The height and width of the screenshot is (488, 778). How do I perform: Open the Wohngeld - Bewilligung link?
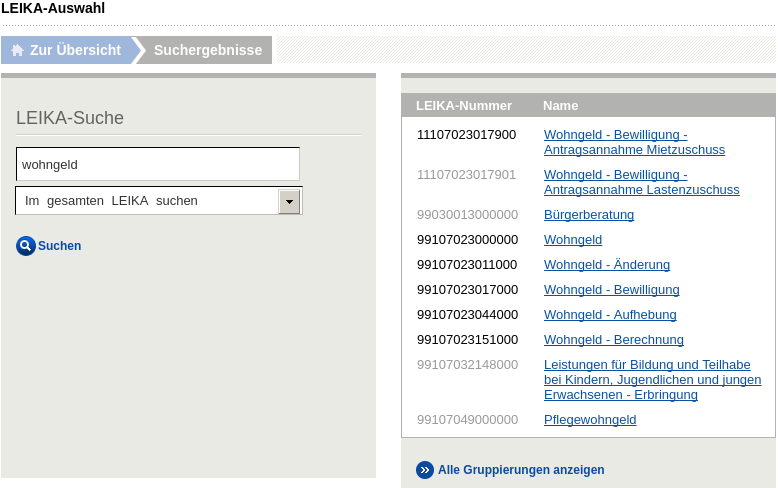coord(612,290)
